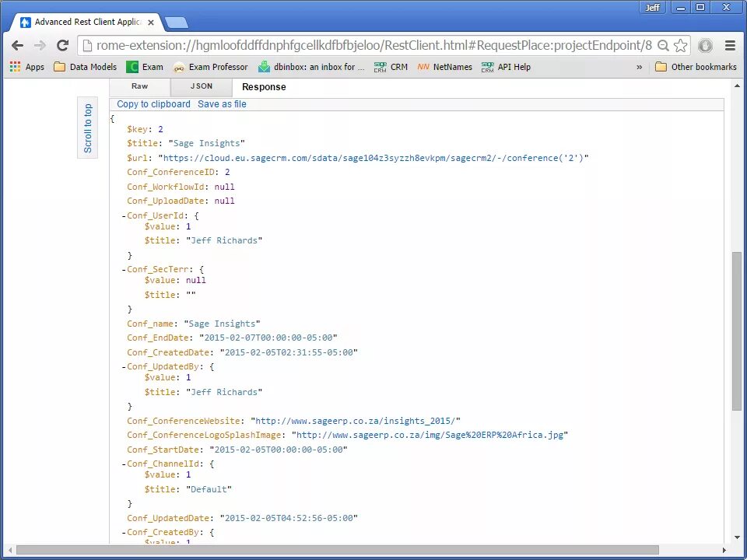Click the Conf_name key text
This screenshot has width=747, height=560.
pos(150,324)
